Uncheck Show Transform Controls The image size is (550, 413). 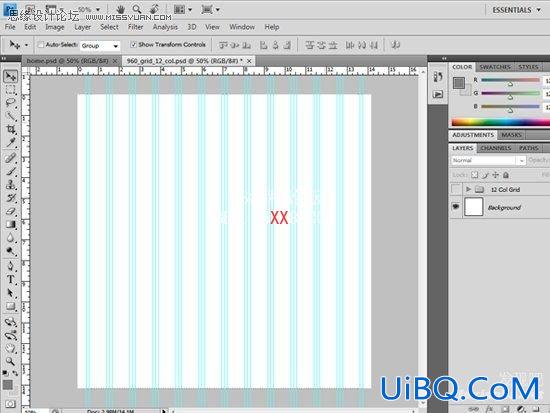[x=133, y=45]
